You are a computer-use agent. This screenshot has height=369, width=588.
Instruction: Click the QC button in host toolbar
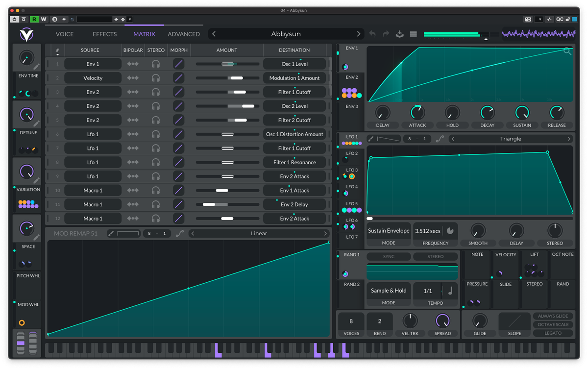(x=560, y=19)
